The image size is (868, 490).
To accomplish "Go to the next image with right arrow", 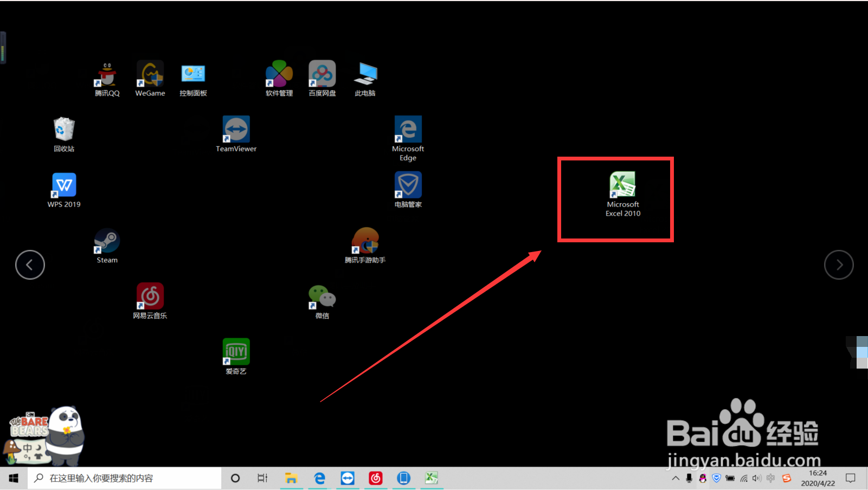I will [x=839, y=265].
